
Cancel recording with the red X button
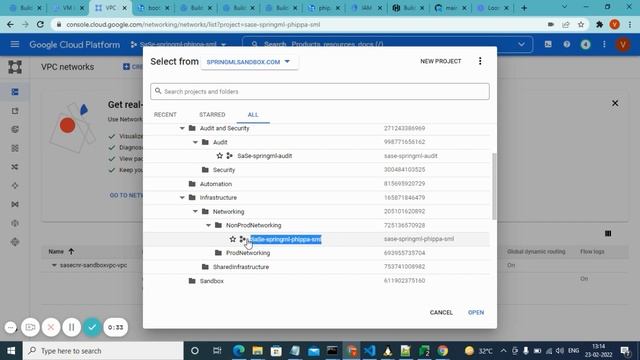click(x=51, y=327)
